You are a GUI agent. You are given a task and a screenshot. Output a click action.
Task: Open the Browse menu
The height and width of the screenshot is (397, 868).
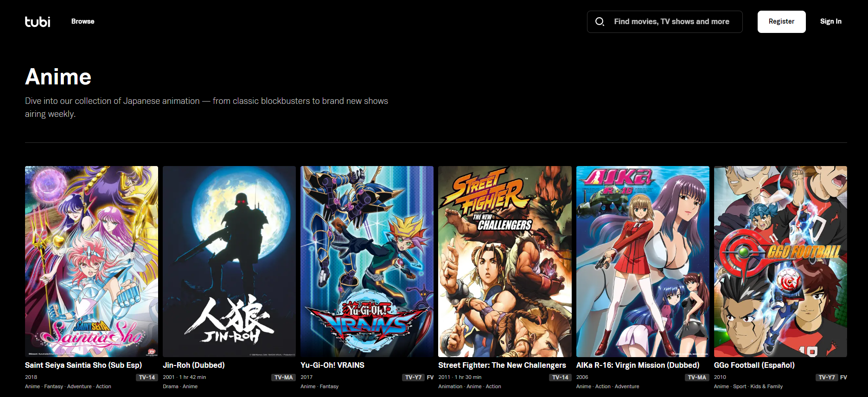[x=83, y=21]
